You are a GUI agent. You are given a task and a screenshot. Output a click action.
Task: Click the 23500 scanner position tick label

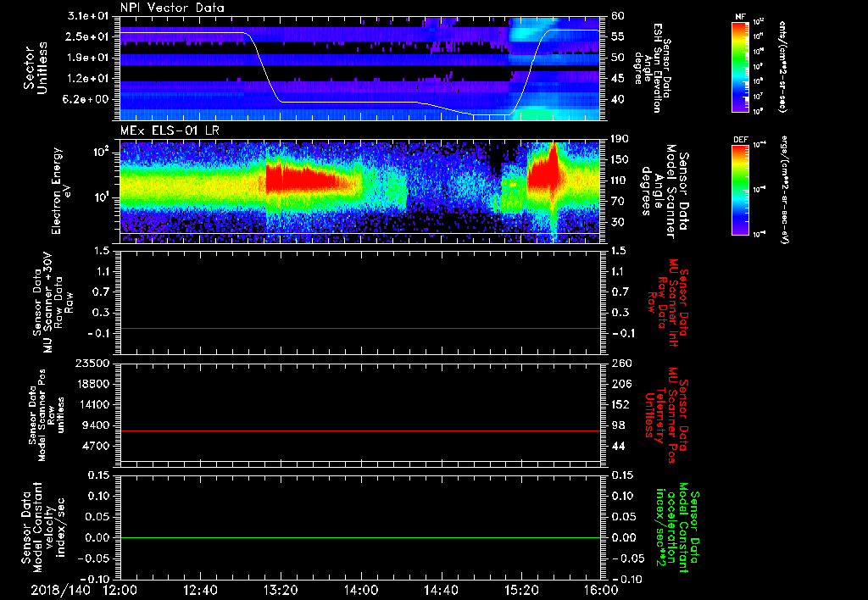point(95,364)
